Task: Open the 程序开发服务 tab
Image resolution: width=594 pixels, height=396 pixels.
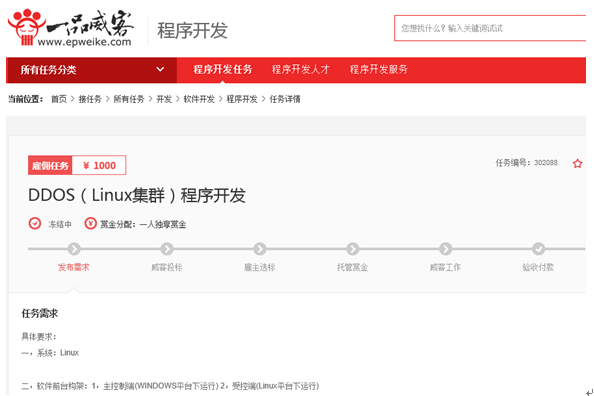Action: pyautogui.click(x=378, y=69)
